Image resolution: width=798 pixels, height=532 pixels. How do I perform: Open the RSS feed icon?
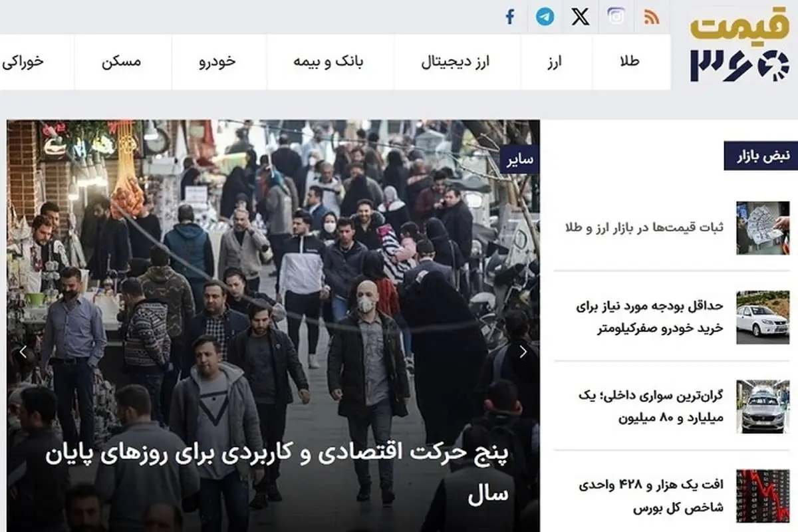[651, 17]
